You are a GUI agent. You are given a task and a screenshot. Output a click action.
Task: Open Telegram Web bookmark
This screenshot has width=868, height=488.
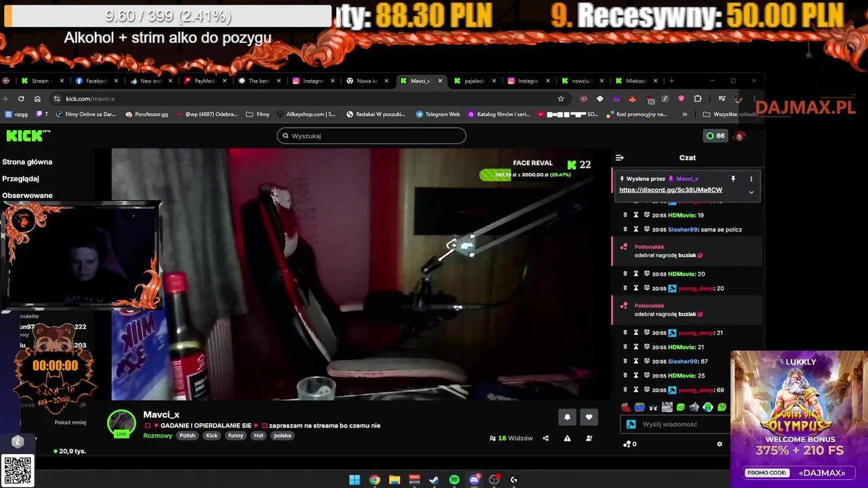[x=437, y=115]
